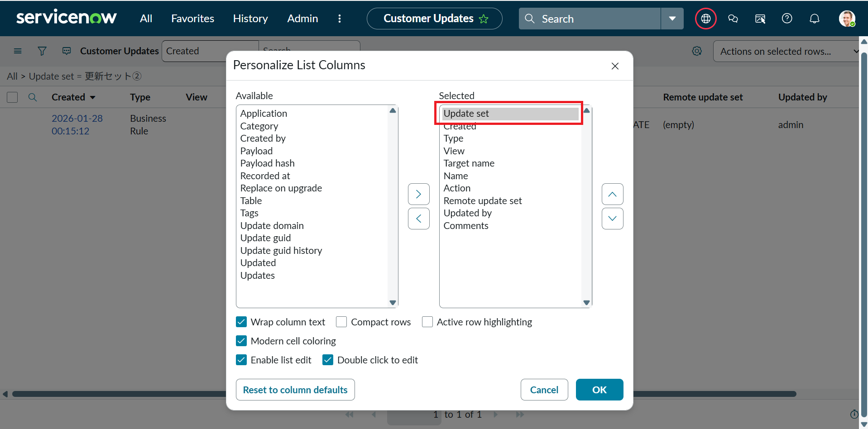Enable Active row highlighting checkbox
Image resolution: width=868 pixels, height=429 pixels.
click(x=427, y=322)
